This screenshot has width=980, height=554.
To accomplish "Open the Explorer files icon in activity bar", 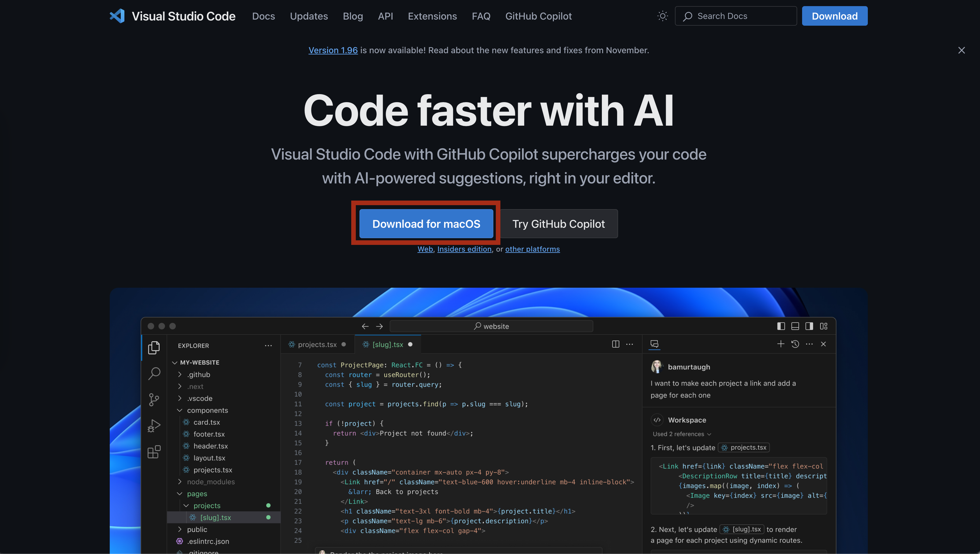I will click(154, 347).
